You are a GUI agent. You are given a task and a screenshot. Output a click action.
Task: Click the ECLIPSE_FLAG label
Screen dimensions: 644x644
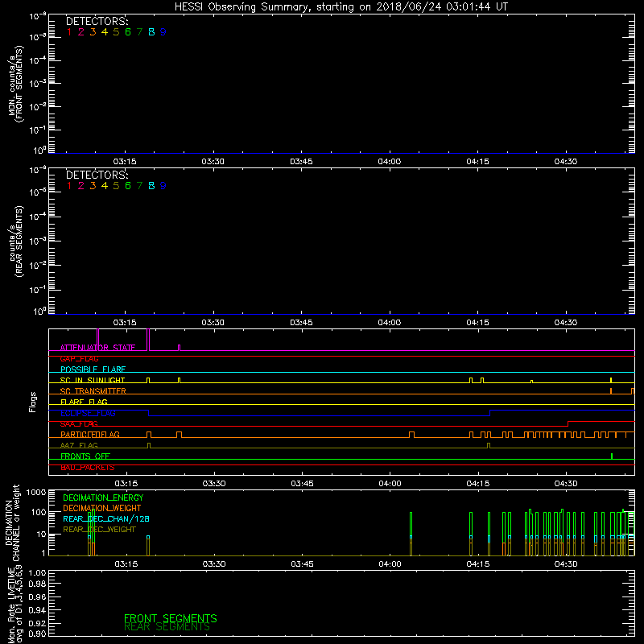pyautogui.click(x=88, y=413)
